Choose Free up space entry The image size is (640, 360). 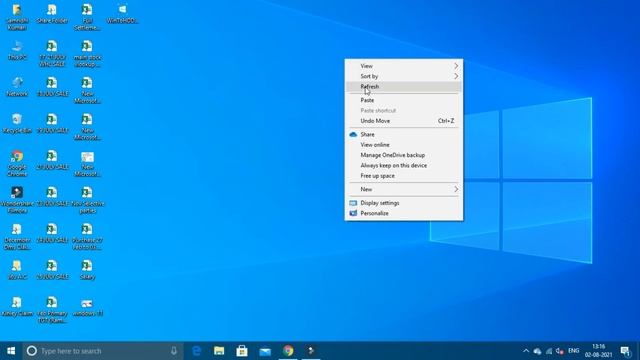tap(404, 176)
